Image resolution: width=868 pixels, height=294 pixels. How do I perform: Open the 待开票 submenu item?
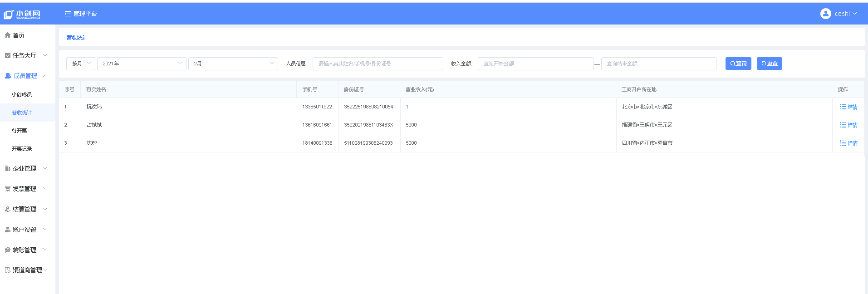point(20,131)
